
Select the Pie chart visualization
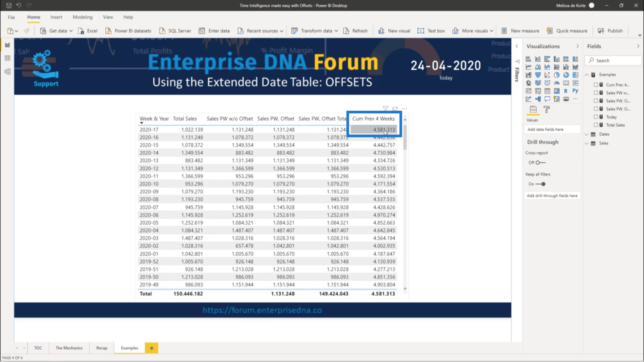tap(557, 75)
